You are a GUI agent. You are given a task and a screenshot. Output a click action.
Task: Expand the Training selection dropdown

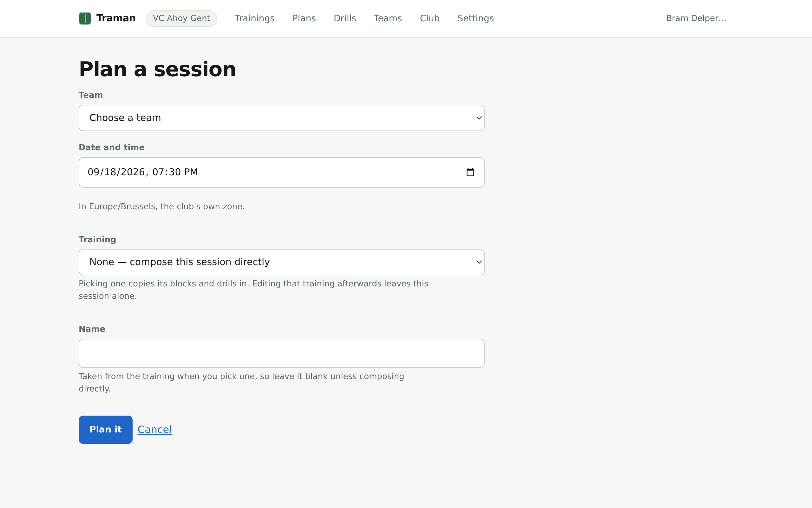click(282, 262)
